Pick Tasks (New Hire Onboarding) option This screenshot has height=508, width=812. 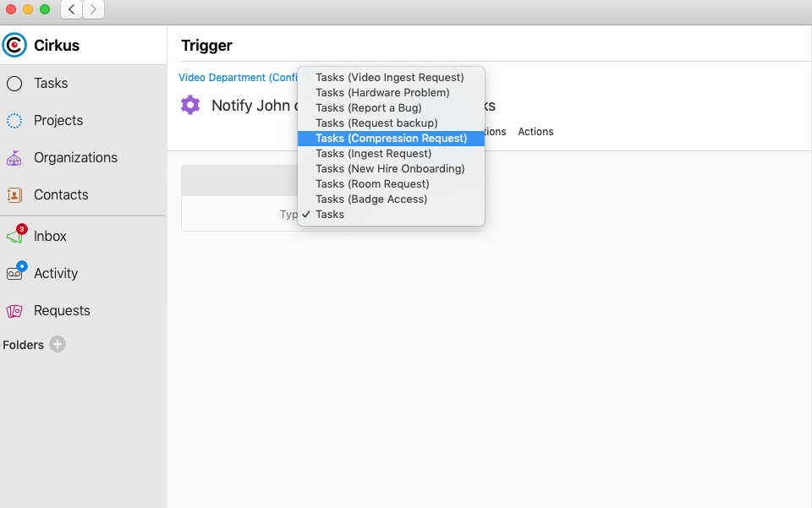[390, 168]
